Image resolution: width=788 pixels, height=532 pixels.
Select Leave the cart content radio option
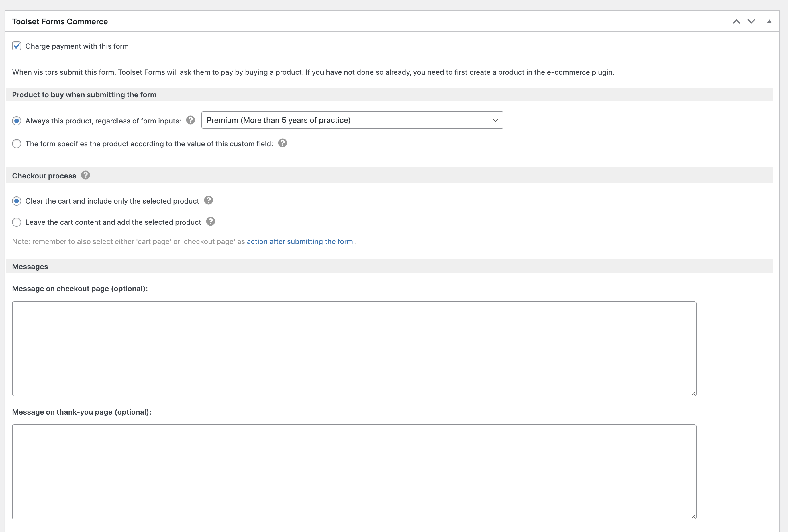point(17,222)
